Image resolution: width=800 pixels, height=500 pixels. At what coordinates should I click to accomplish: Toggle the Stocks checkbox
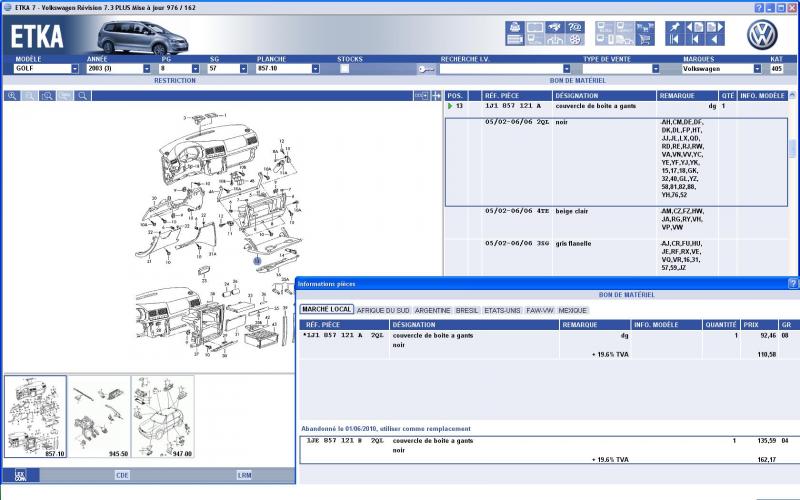pos(344,69)
